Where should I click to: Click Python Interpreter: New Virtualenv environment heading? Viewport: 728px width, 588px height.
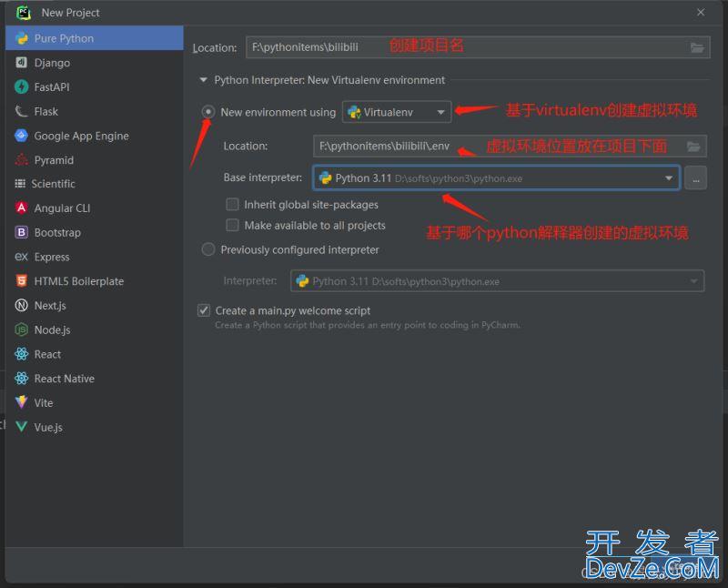point(329,80)
